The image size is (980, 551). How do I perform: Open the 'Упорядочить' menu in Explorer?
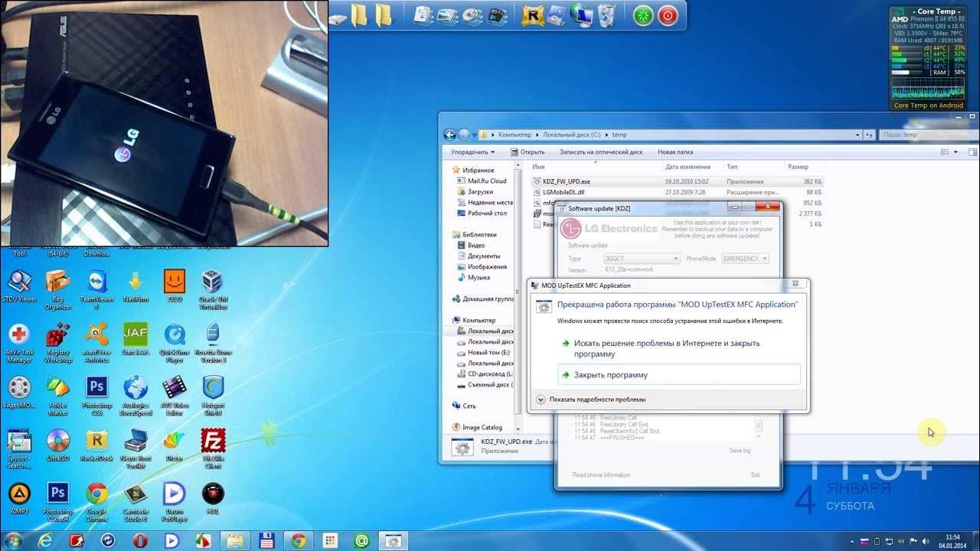(x=473, y=152)
